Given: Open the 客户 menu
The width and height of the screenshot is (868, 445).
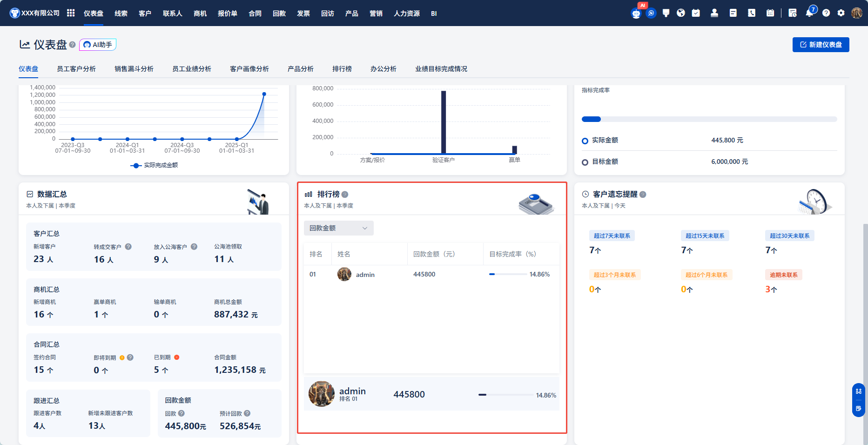Looking at the screenshot, I should tap(145, 13).
